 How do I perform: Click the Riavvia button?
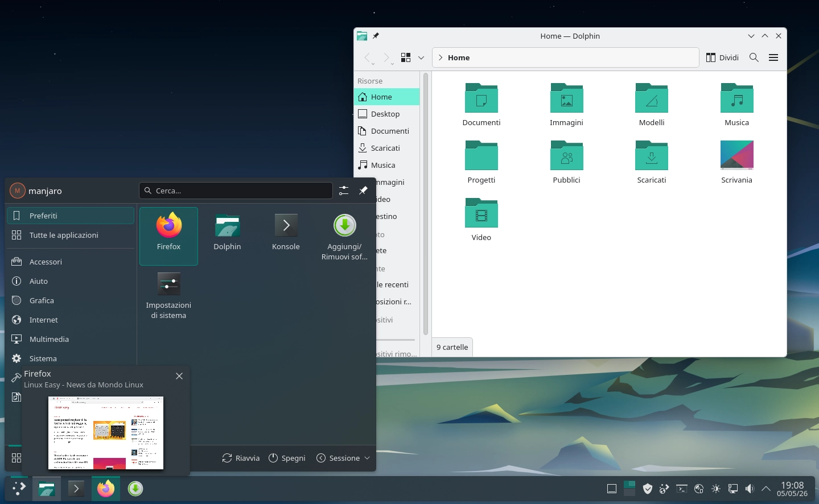(241, 458)
